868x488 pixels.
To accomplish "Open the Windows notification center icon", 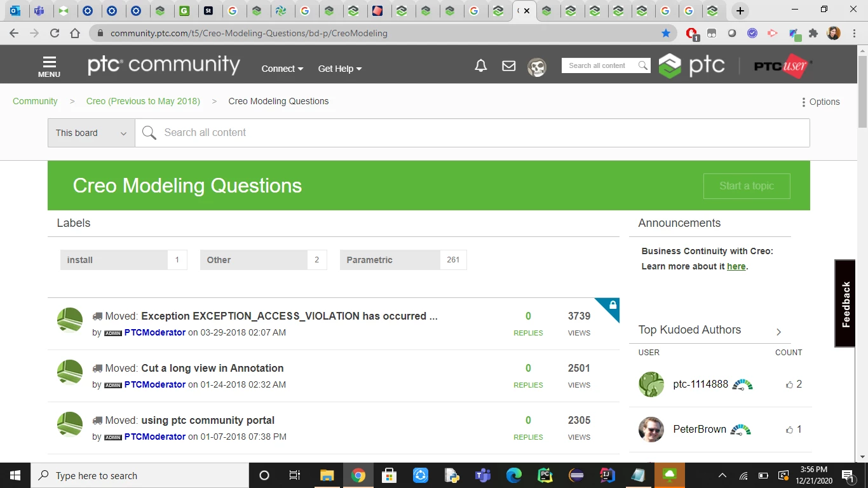I will 847,475.
